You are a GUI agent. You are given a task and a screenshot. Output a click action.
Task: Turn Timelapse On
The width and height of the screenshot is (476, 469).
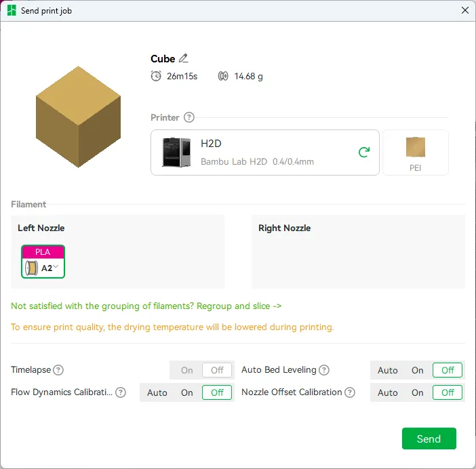click(186, 370)
